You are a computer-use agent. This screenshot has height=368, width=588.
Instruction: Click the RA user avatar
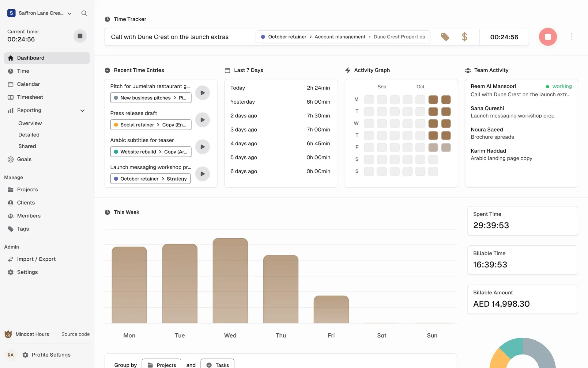[x=10, y=355]
